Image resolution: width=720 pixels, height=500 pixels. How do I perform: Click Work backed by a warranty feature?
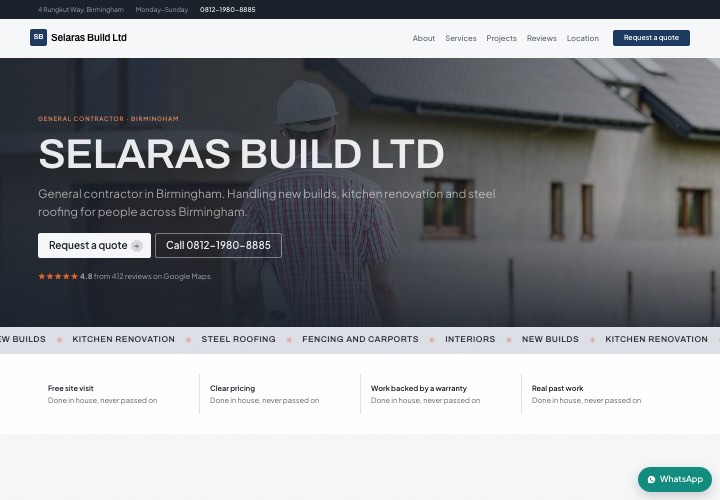pyautogui.click(x=426, y=394)
